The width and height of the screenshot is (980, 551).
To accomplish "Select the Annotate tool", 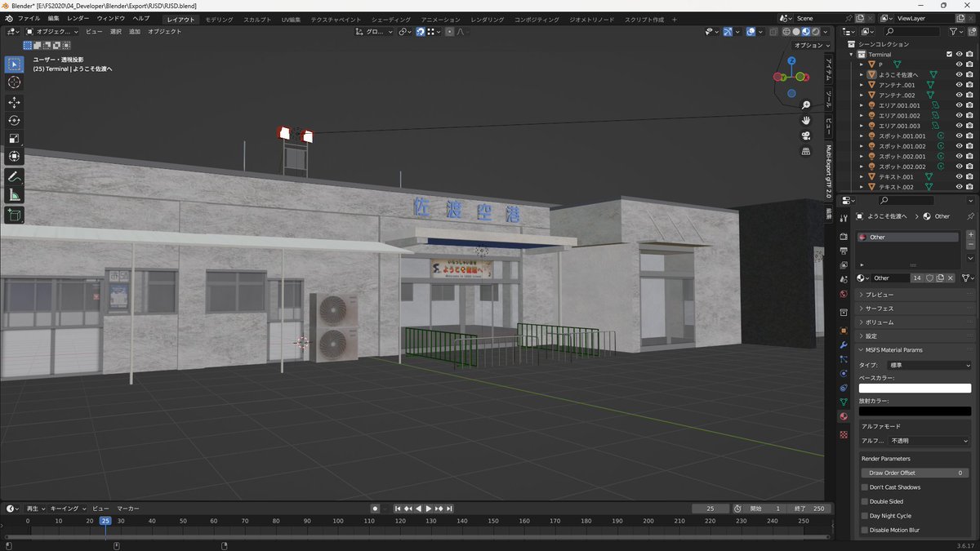I will tap(14, 177).
